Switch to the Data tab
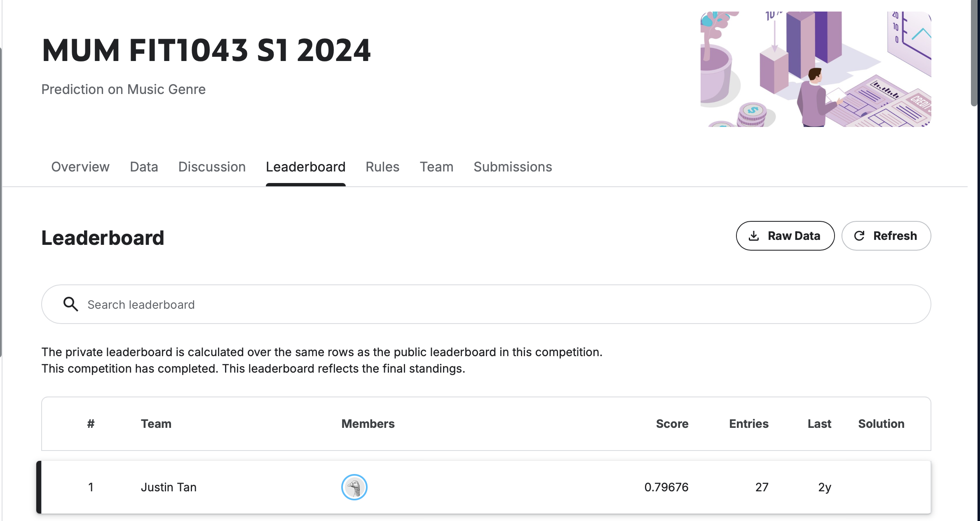 [x=144, y=167]
